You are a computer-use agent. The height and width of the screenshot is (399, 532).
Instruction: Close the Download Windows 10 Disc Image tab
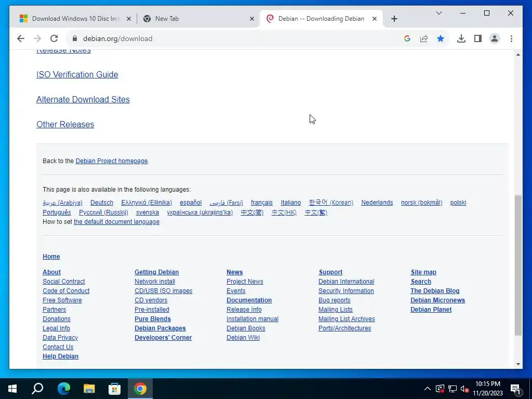click(x=129, y=19)
